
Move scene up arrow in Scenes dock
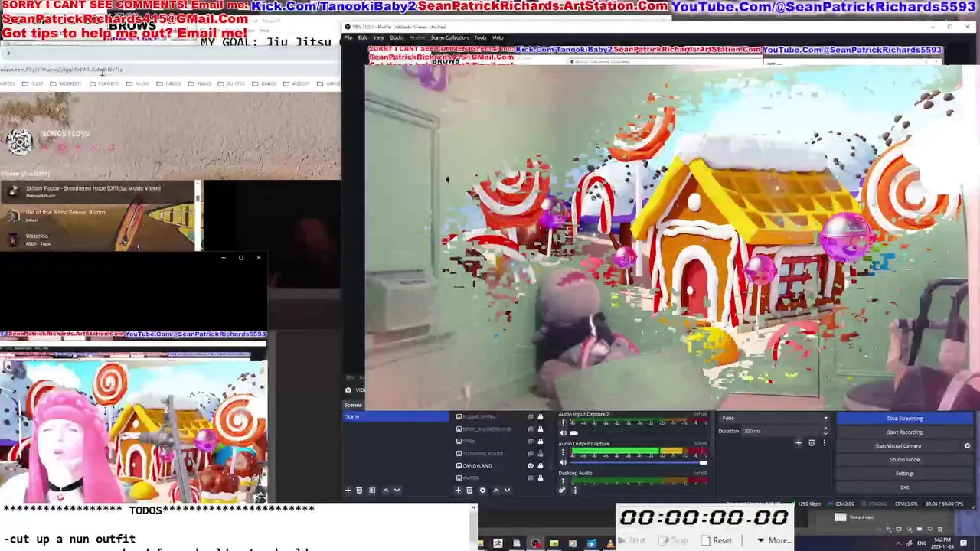385,491
